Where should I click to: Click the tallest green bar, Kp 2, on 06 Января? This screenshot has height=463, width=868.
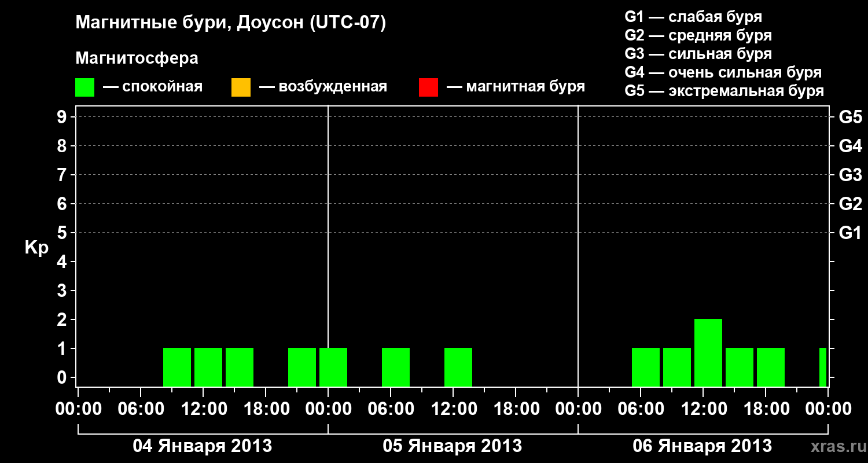click(708, 352)
